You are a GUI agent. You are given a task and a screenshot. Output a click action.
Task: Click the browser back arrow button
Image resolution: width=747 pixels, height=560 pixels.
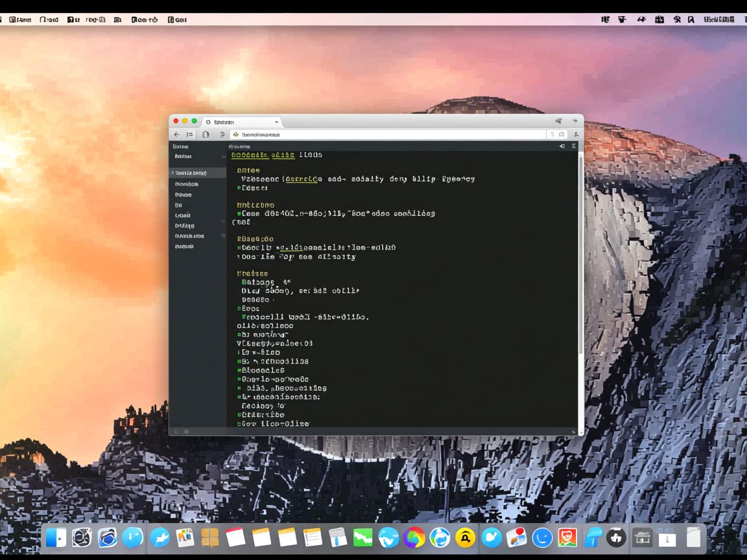(x=177, y=134)
